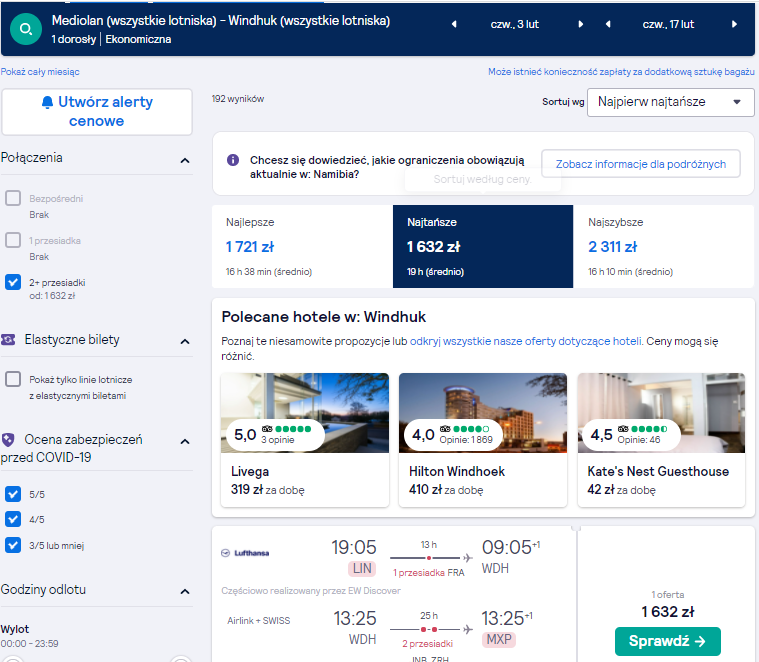Go to previous return date arrow
Image resolution: width=759 pixels, height=662 pixels.
(608, 24)
